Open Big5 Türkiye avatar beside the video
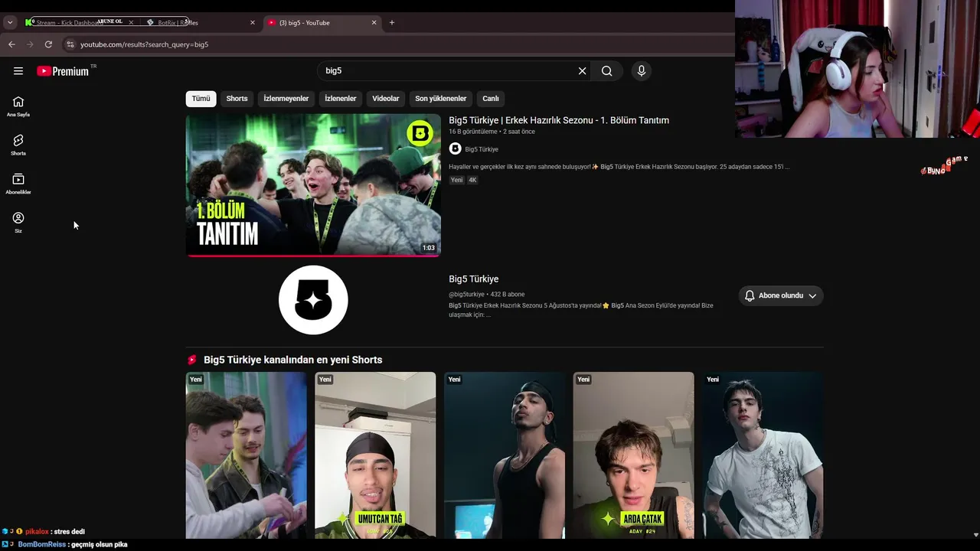The height and width of the screenshot is (551, 980). (455, 148)
